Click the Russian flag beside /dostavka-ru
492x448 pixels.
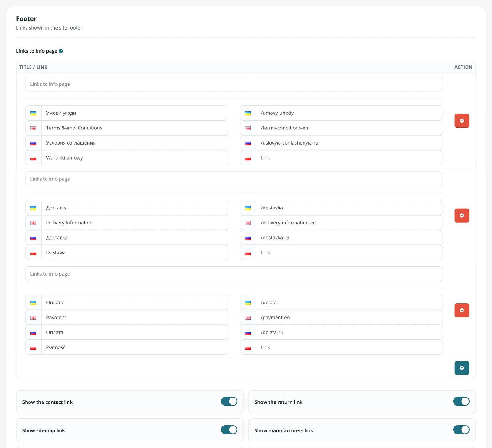(x=248, y=238)
